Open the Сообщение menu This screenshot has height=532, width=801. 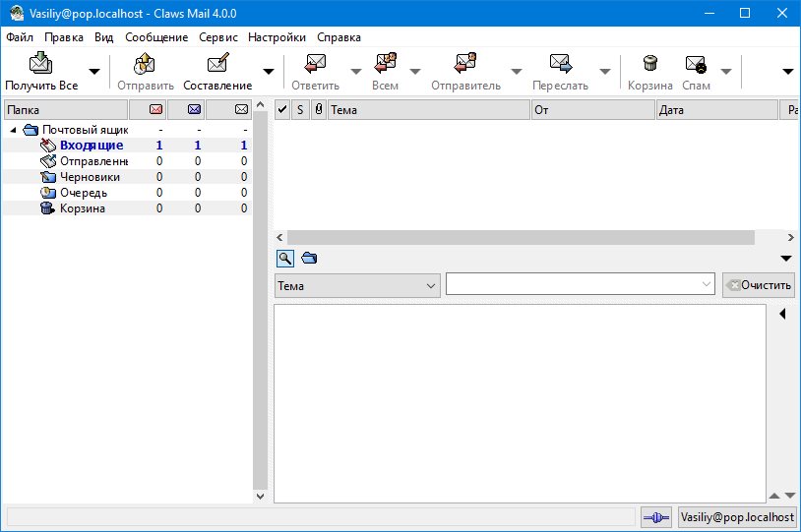click(x=156, y=37)
